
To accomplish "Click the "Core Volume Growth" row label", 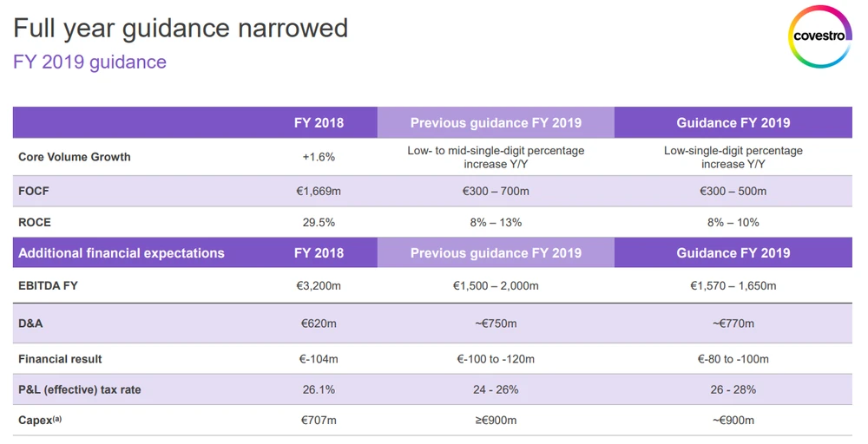I will point(75,157).
